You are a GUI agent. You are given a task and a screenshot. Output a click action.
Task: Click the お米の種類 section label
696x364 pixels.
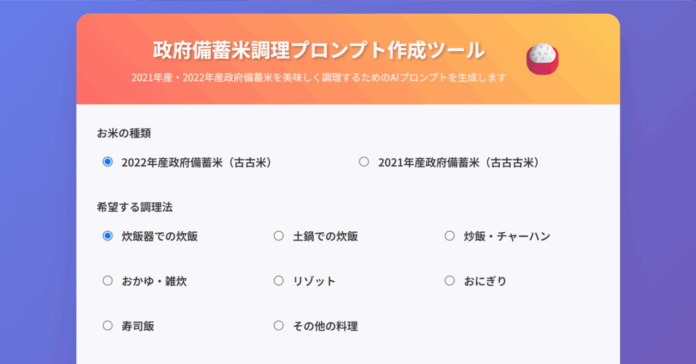pyautogui.click(x=124, y=133)
